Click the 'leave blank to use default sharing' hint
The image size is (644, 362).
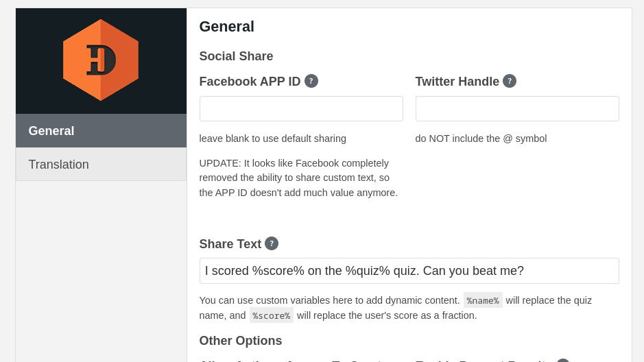pos(272,138)
